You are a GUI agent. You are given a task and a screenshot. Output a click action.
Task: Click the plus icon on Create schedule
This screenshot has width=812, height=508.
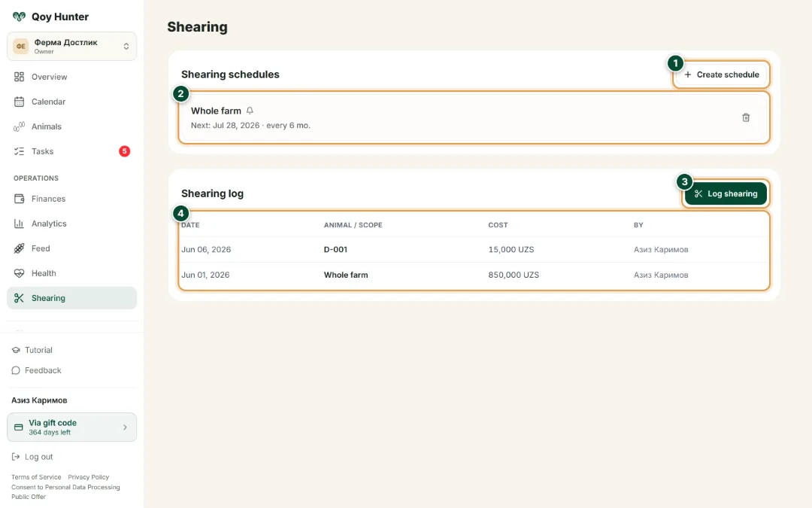688,75
